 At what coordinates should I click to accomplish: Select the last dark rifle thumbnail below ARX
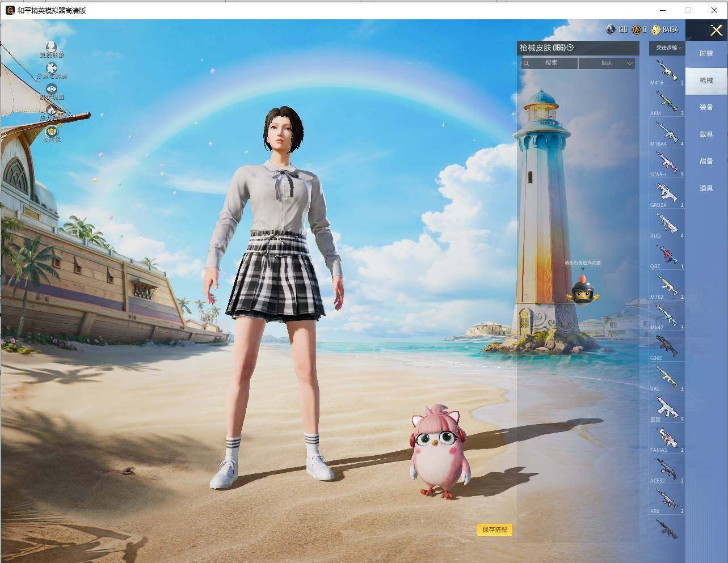(667, 528)
